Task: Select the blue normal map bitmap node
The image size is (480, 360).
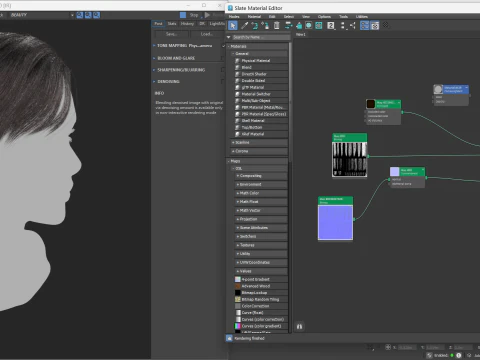Action: click(335, 218)
